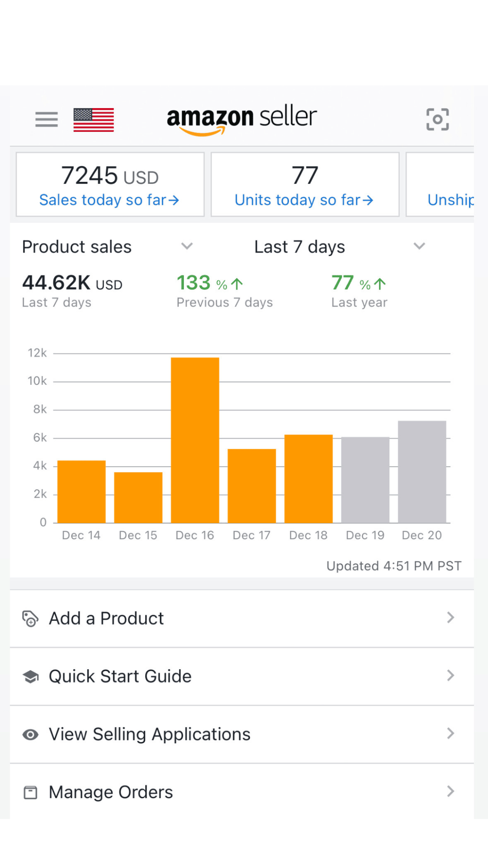Open the barcode scanner camera icon

(x=437, y=120)
